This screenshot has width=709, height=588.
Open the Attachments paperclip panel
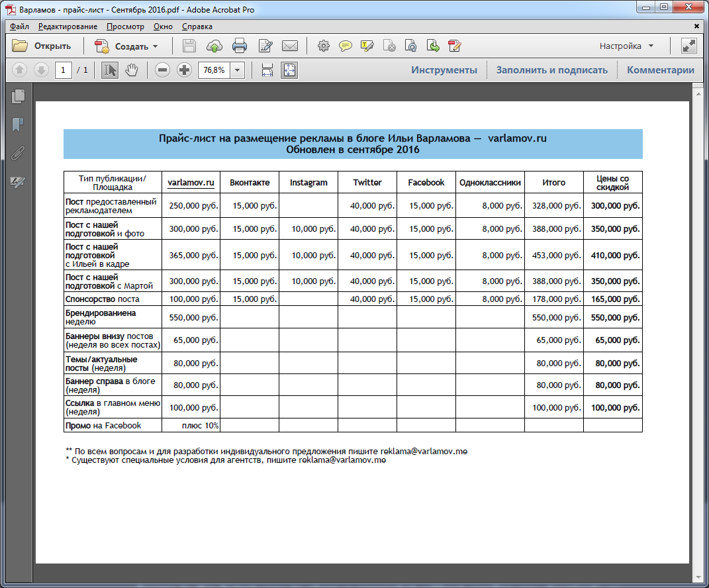(x=18, y=154)
